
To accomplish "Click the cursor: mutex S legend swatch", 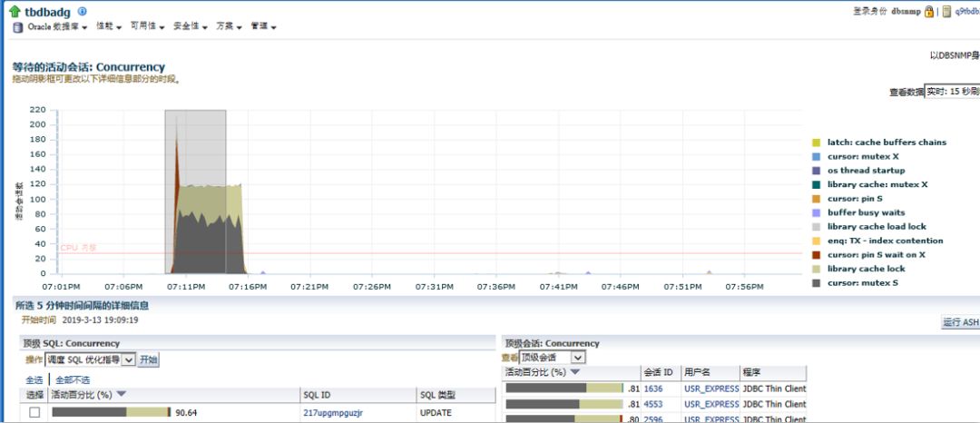I will [x=816, y=282].
